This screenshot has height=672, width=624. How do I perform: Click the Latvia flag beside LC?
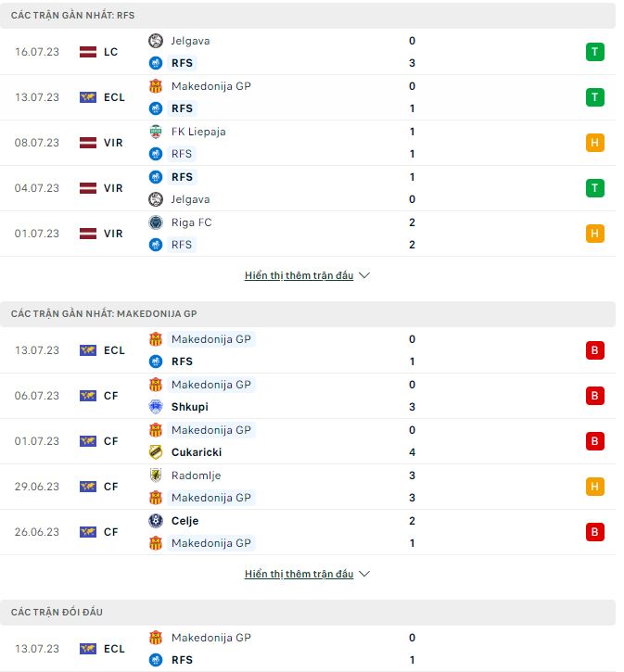coord(88,52)
